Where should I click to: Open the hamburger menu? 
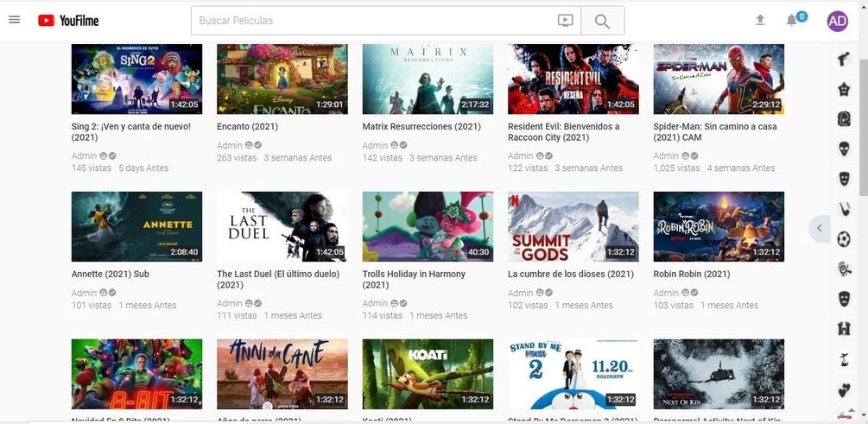tap(15, 20)
